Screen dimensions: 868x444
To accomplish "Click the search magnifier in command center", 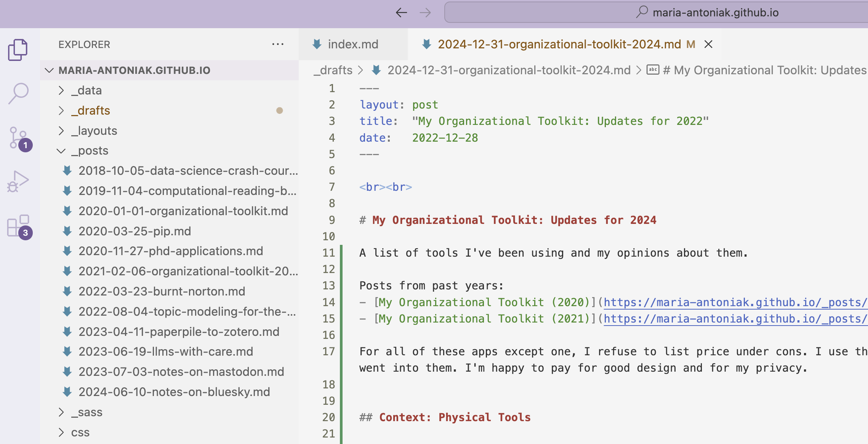I will [642, 12].
